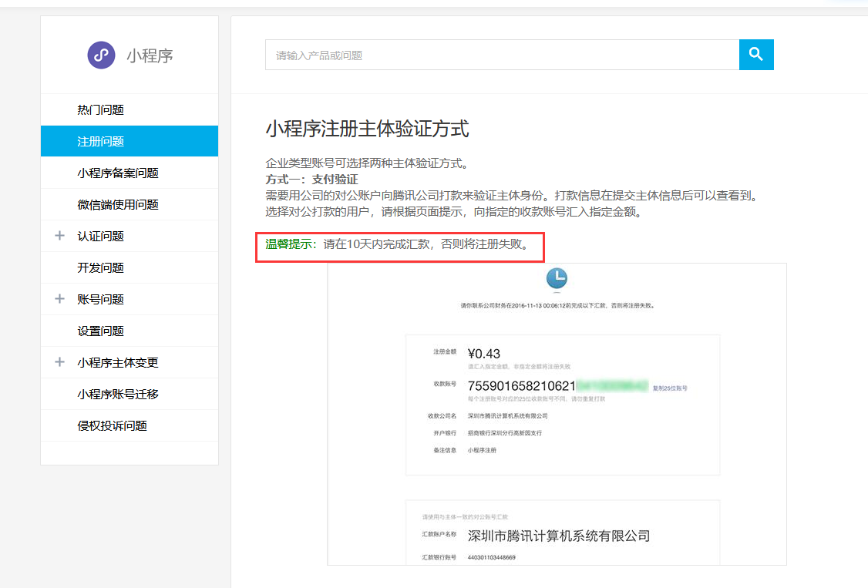Image resolution: width=868 pixels, height=588 pixels.
Task: Open 微信端使用问题 in the sidebar
Action: (x=130, y=204)
